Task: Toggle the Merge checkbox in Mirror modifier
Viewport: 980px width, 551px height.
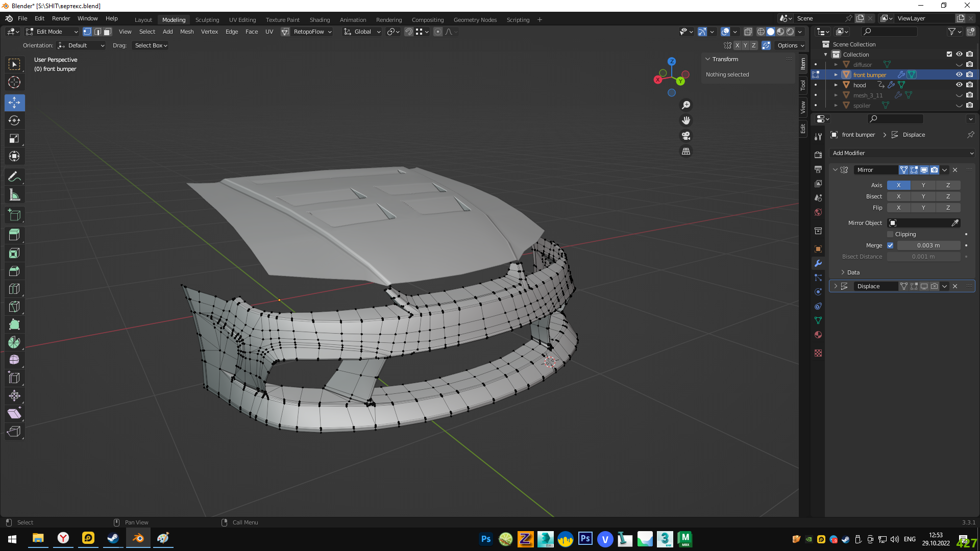Action: tap(890, 245)
